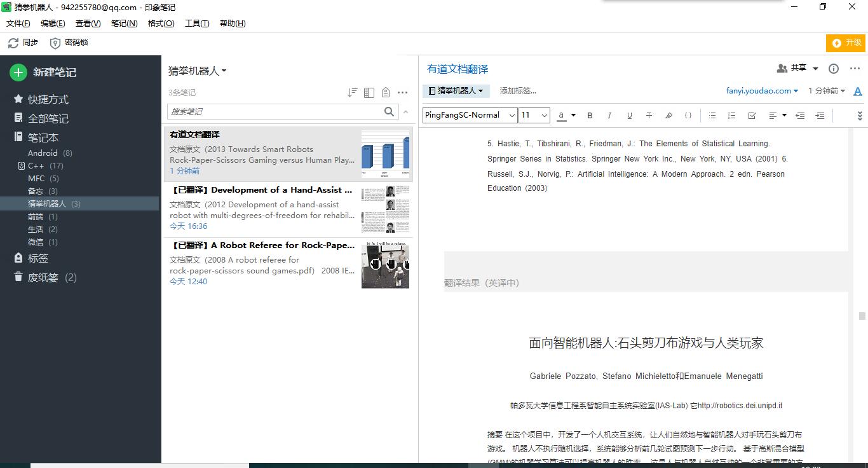Open the note list view layout icon
This screenshot has height=468, width=868.
(x=369, y=92)
